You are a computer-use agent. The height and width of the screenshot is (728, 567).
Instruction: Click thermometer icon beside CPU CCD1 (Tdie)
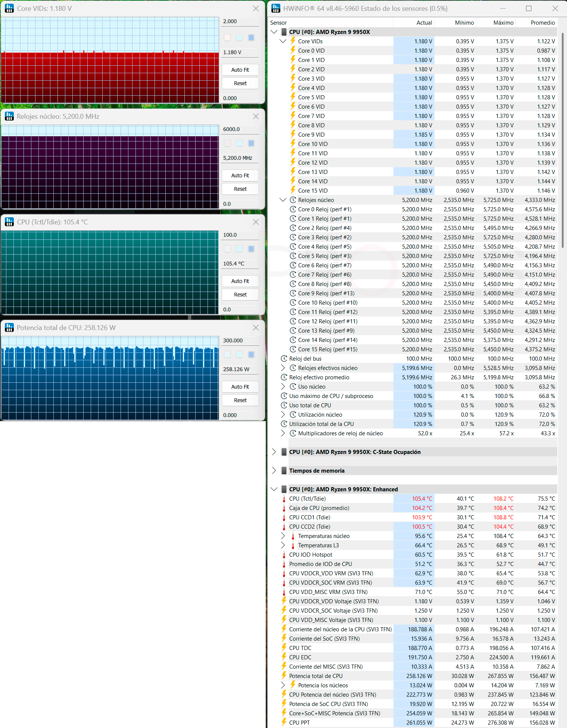(x=284, y=517)
